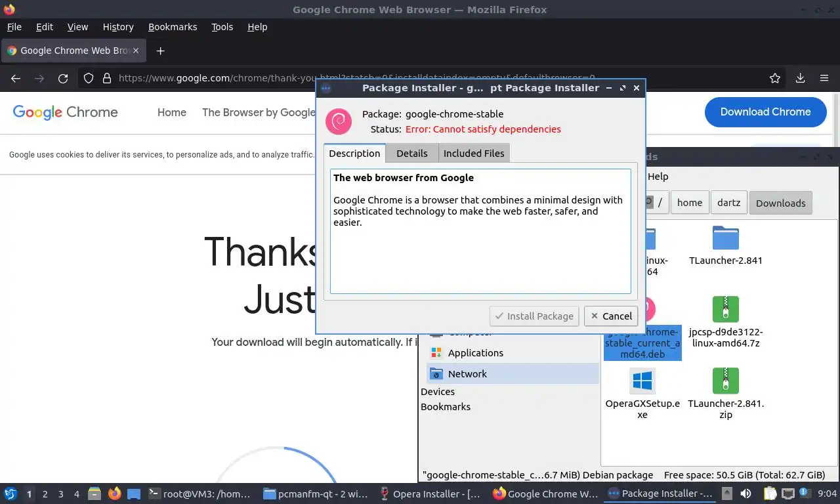The width and height of the screenshot is (840, 504).
Task: Open The Browser by Google link
Action: [x=259, y=112]
